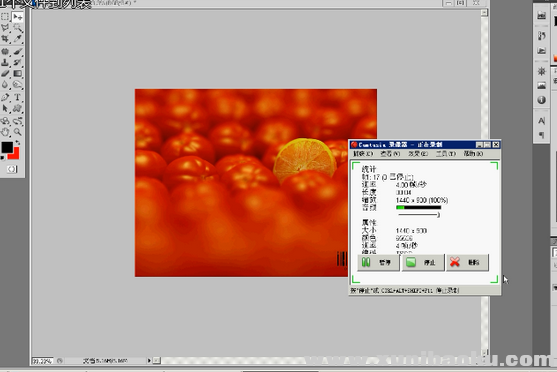Select the Hand tool
The height and width of the screenshot is (372, 557).
(x=5, y=132)
